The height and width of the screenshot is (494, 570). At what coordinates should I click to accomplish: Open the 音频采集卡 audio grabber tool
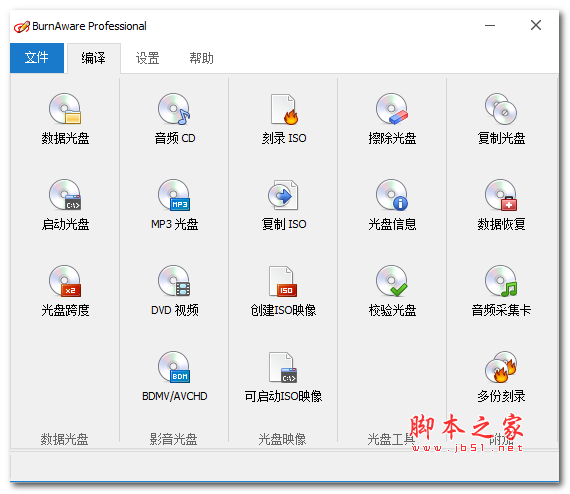tap(501, 291)
